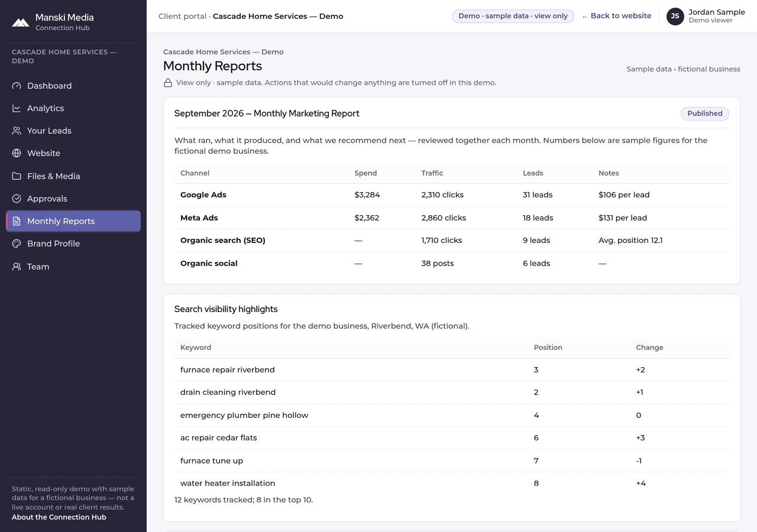Click the Your Leads people icon
The image size is (757, 532).
17,131
